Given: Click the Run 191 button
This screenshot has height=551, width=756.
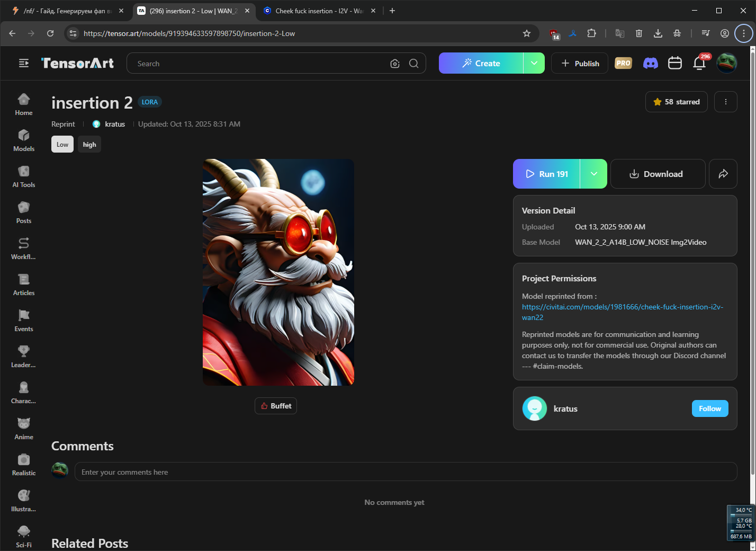Looking at the screenshot, I should click(547, 174).
